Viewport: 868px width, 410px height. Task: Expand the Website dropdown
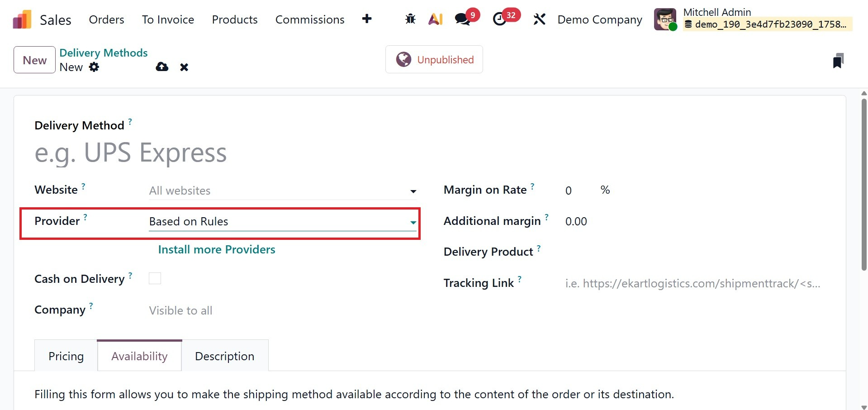pyautogui.click(x=282, y=191)
